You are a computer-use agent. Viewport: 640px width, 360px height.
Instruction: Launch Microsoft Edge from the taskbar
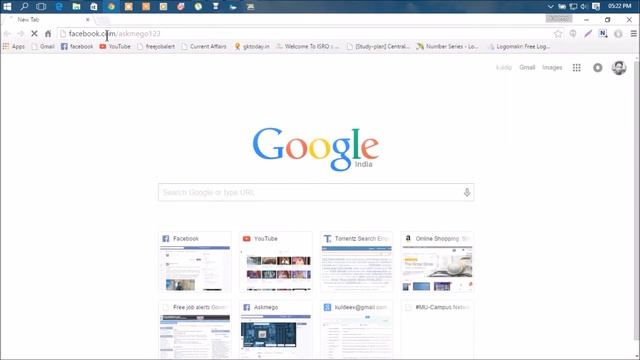59,6
